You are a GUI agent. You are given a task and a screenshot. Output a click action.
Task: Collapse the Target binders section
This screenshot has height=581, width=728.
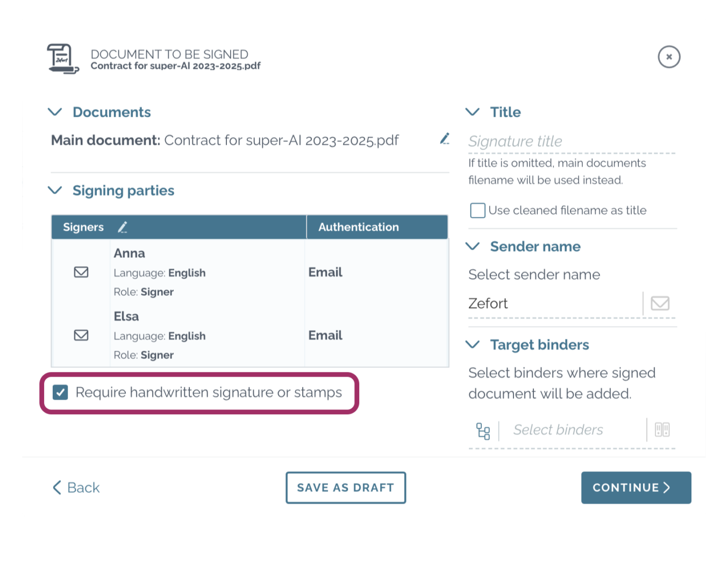(x=472, y=345)
